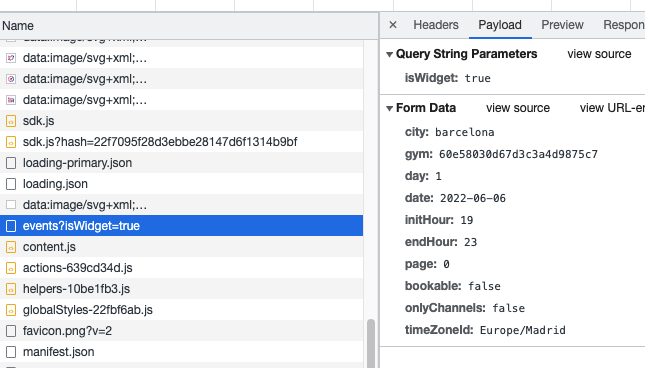Click the bookable value false
This screenshot has width=645, height=368.
coord(484,286)
